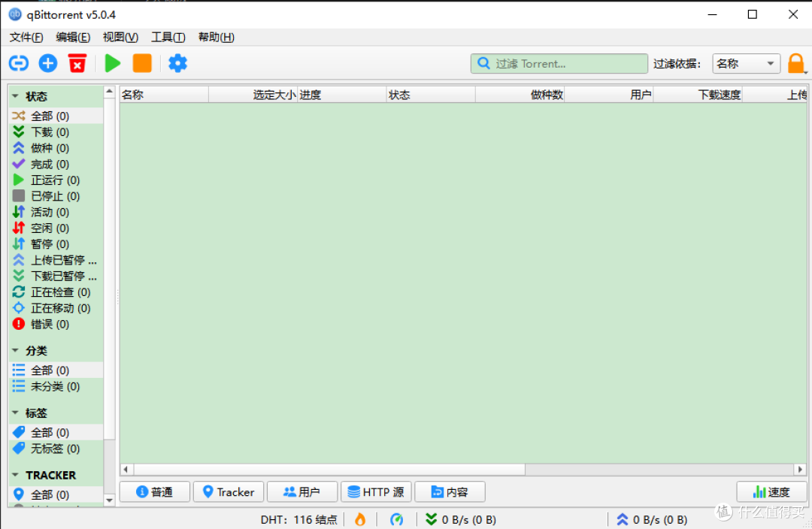812x529 pixels.
Task: Select the 下载已暂停 status filter
Action: [x=56, y=276]
